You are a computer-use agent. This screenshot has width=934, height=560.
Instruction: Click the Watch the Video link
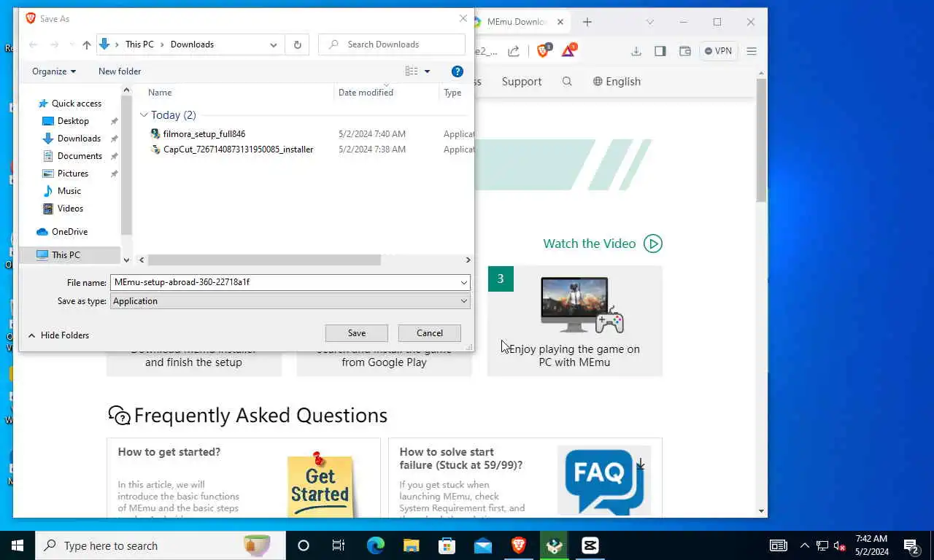590,244
